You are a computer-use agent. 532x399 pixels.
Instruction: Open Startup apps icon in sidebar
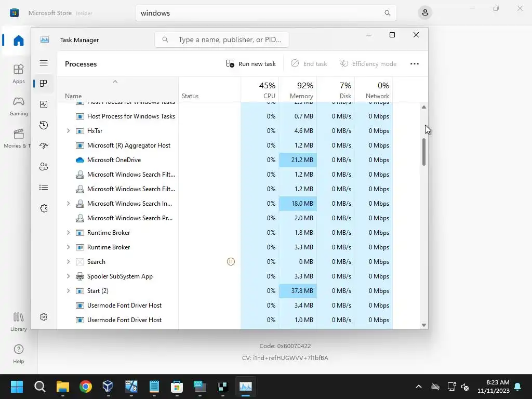coord(44,146)
